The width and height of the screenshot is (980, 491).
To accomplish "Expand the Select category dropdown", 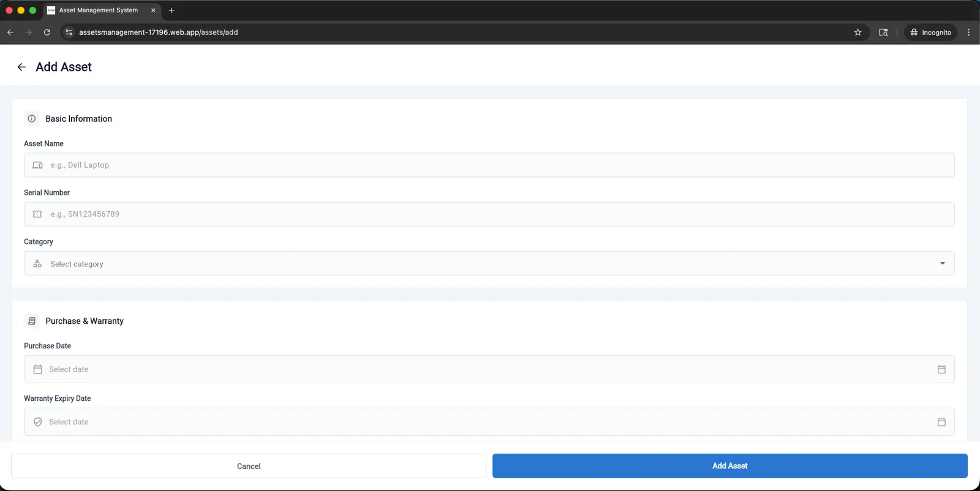I will point(489,263).
